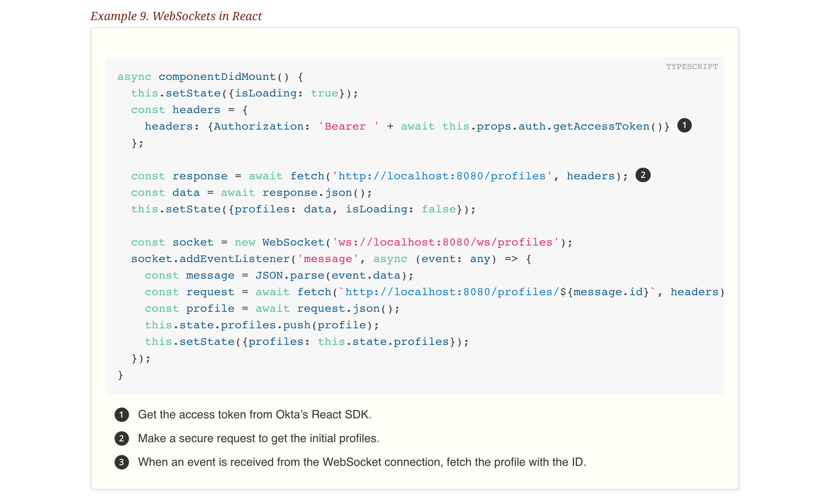Click numbered marker 2 in the explanation list
The height and width of the screenshot is (504, 833).
click(x=122, y=438)
